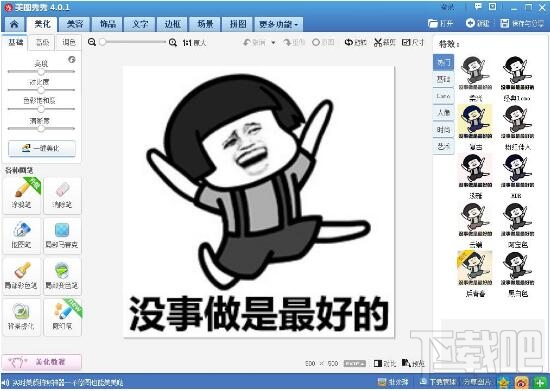Select the 背景虚化 background blur tool
Screen dimensions: 550x391
click(x=22, y=317)
